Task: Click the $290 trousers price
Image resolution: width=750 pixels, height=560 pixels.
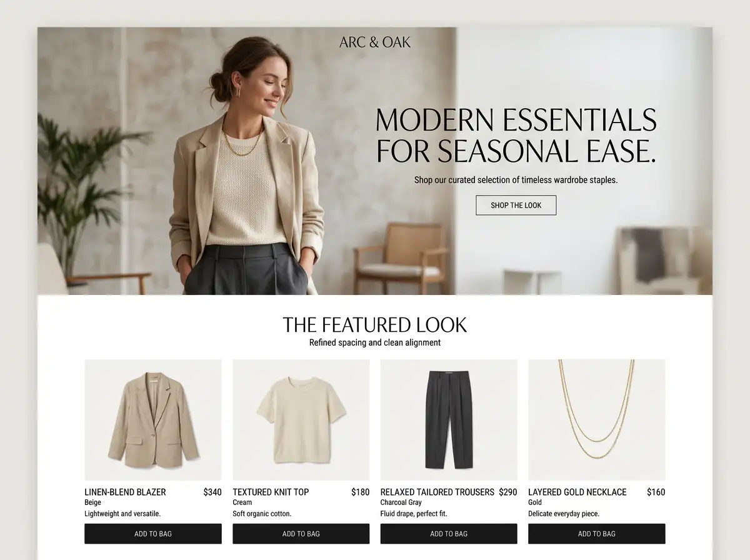Action: click(x=508, y=492)
